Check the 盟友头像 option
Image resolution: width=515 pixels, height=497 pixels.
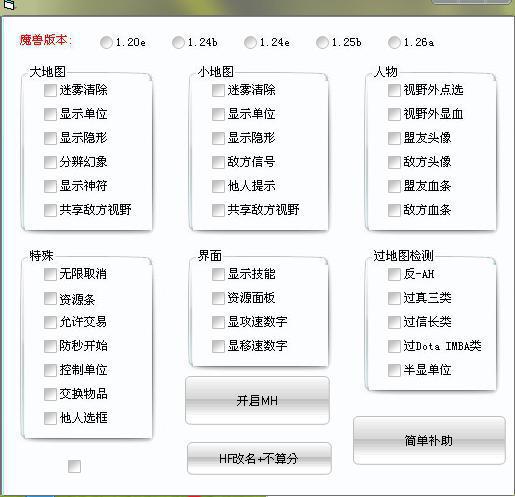394,138
